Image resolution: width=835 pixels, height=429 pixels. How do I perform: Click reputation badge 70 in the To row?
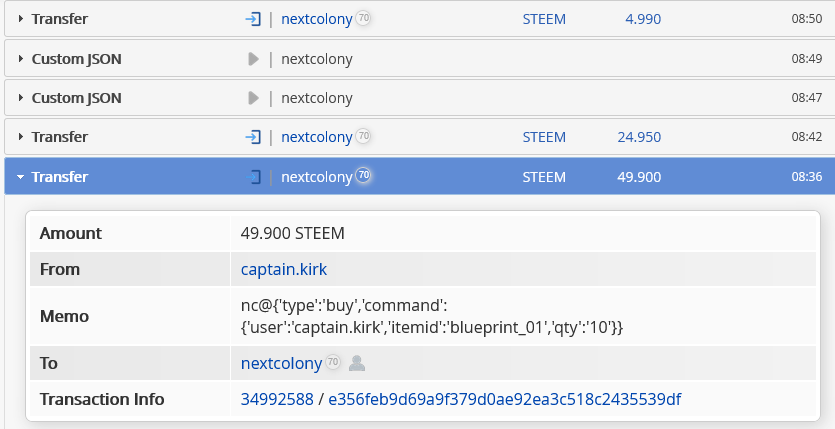point(333,363)
